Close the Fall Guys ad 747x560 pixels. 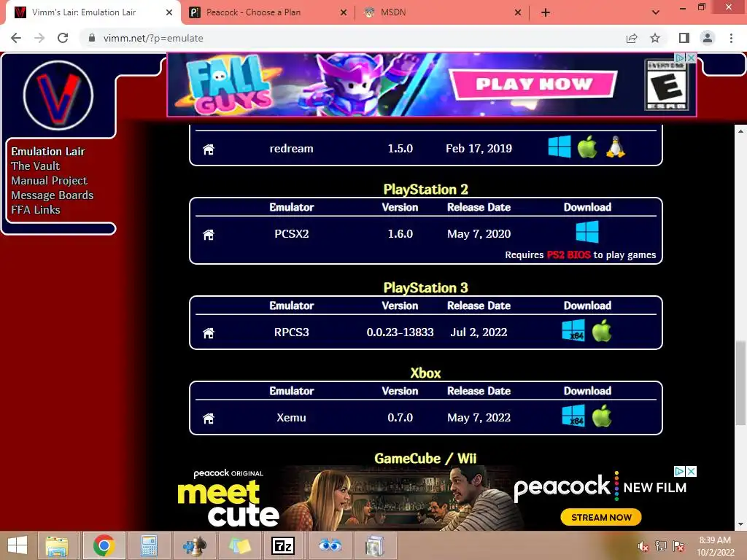691,58
